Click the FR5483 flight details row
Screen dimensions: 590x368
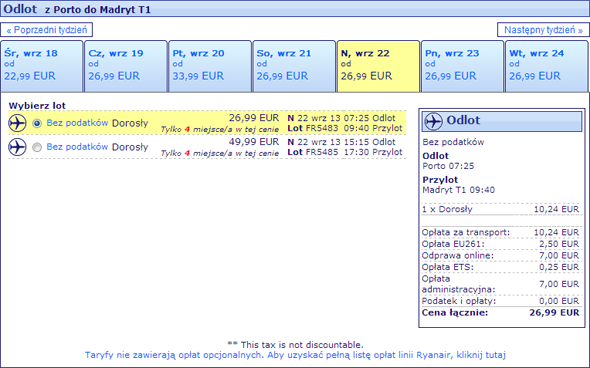coord(207,123)
